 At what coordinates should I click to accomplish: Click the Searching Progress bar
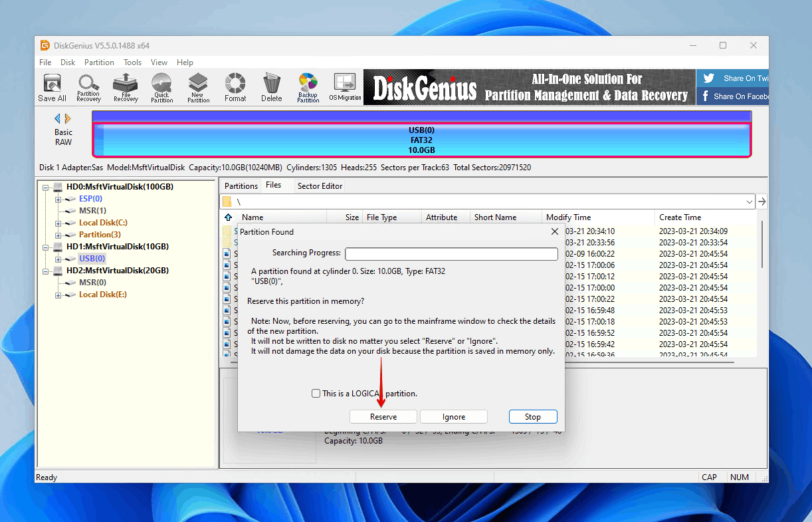tap(451, 254)
